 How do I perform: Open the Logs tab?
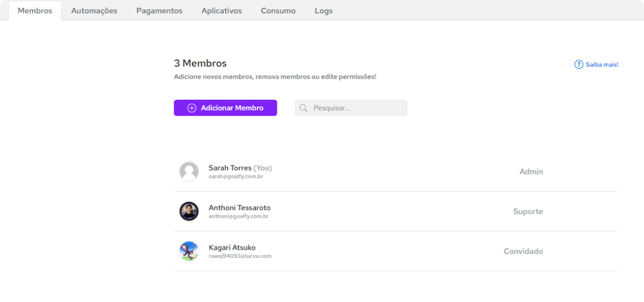[x=324, y=10]
